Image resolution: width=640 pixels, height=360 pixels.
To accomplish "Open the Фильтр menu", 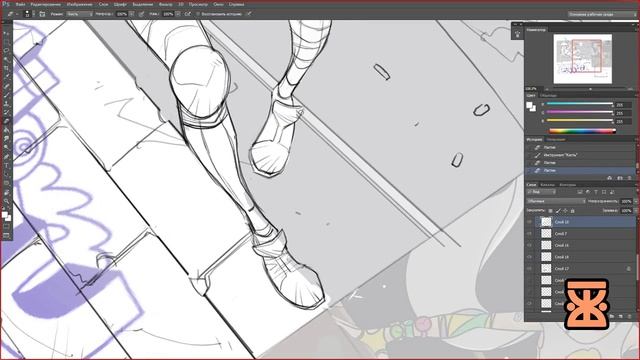I will click(x=165, y=4).
